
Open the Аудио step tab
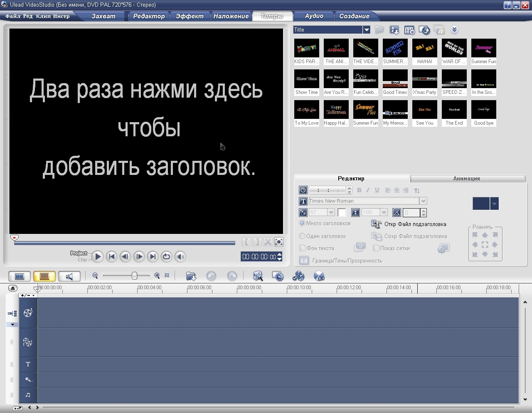tap(314, 16)
